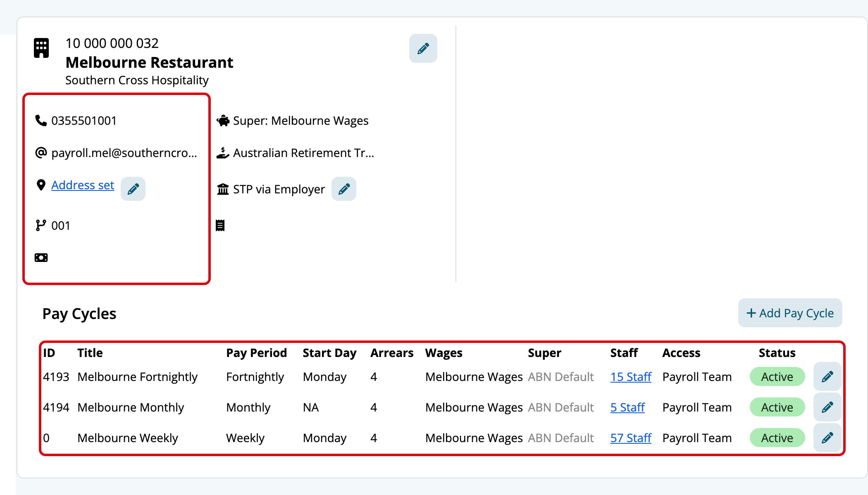
Task: Edit Melbourne Restaurant business details pencil
Action: coord(423,48)
